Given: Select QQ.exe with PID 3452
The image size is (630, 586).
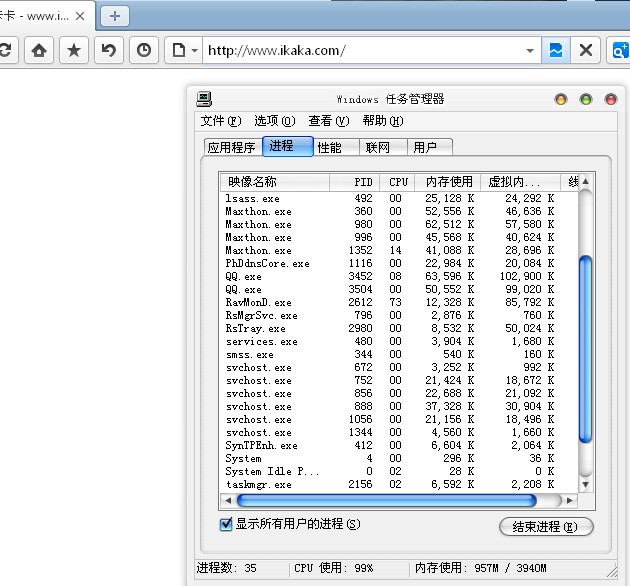Looking at the screenshot, I should coord(399,276).
